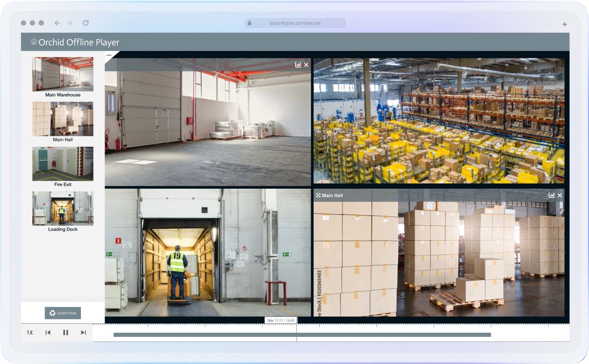Open stats chart icon on top-left camera
Viewport: 589px width, 364px height.
298,65
